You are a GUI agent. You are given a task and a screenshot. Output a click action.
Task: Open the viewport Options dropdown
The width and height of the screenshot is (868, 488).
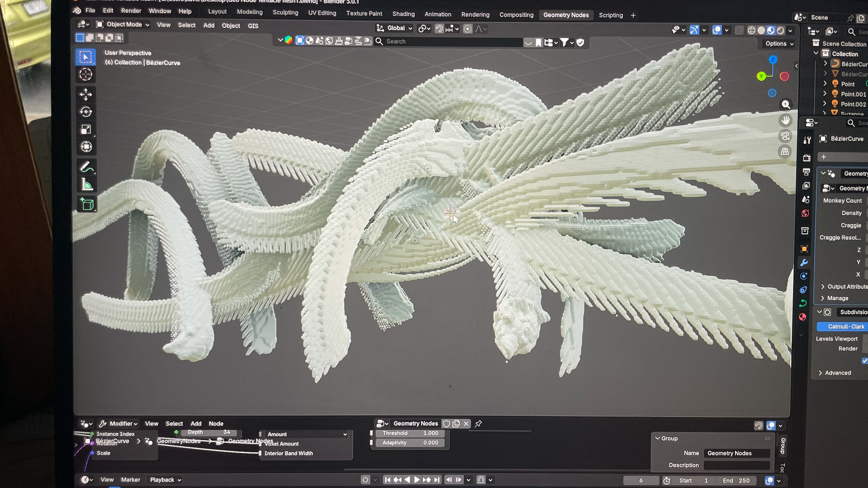[x=779, y=44]
